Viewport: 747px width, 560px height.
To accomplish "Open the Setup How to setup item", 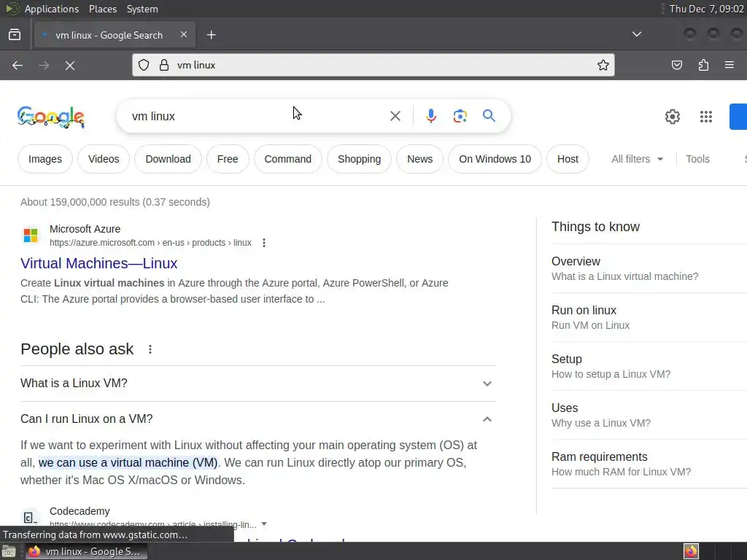I will tap(649, 366).
